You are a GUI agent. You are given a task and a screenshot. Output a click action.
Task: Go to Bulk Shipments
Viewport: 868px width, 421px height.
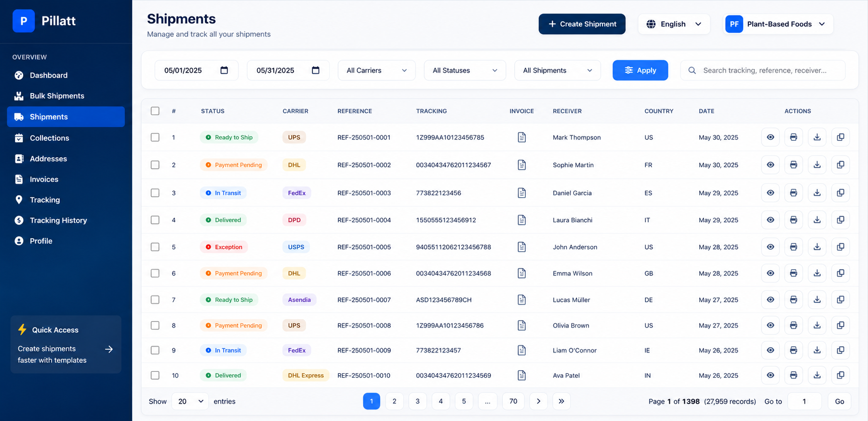[x=66, y=96]
